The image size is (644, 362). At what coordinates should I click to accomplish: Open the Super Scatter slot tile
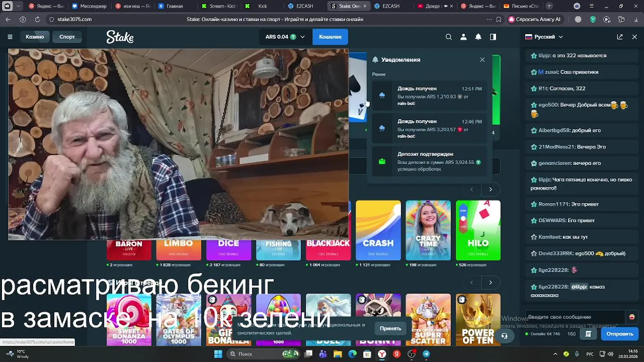428,320
